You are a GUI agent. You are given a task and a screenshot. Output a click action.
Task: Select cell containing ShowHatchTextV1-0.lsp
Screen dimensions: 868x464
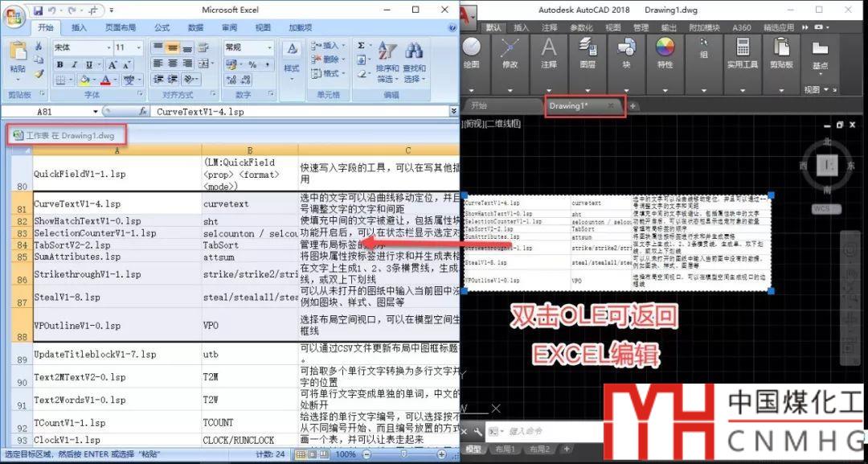tap(117, 221)
